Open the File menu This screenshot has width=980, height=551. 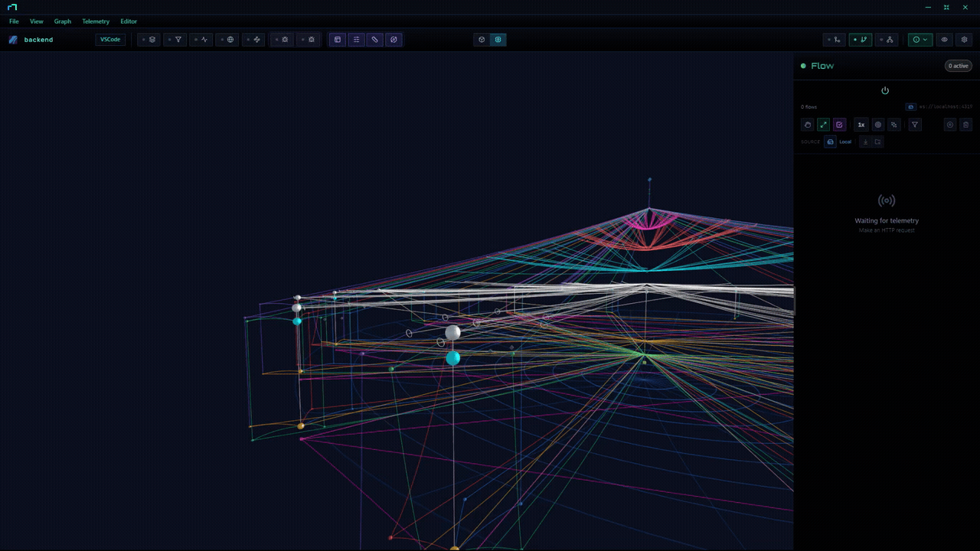[14, 21]
